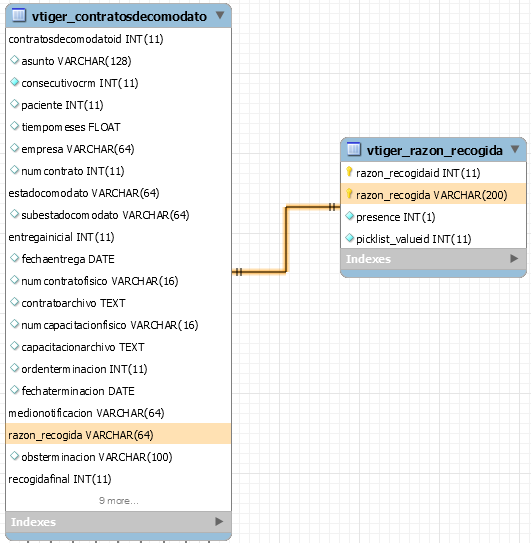Click the diamond icon beside fechaentrega DATE
This screenshot has width=531, height=543.
tap(14, 258)
